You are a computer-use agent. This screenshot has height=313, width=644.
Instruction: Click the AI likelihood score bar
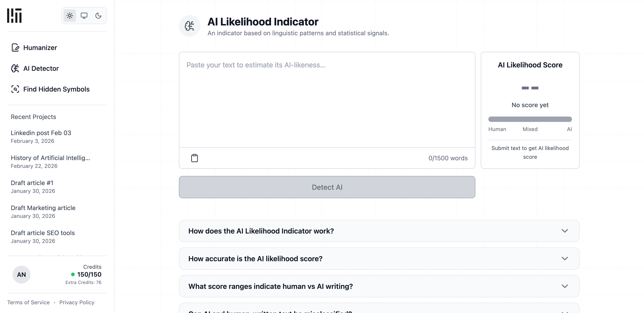(x=530, y=119)
